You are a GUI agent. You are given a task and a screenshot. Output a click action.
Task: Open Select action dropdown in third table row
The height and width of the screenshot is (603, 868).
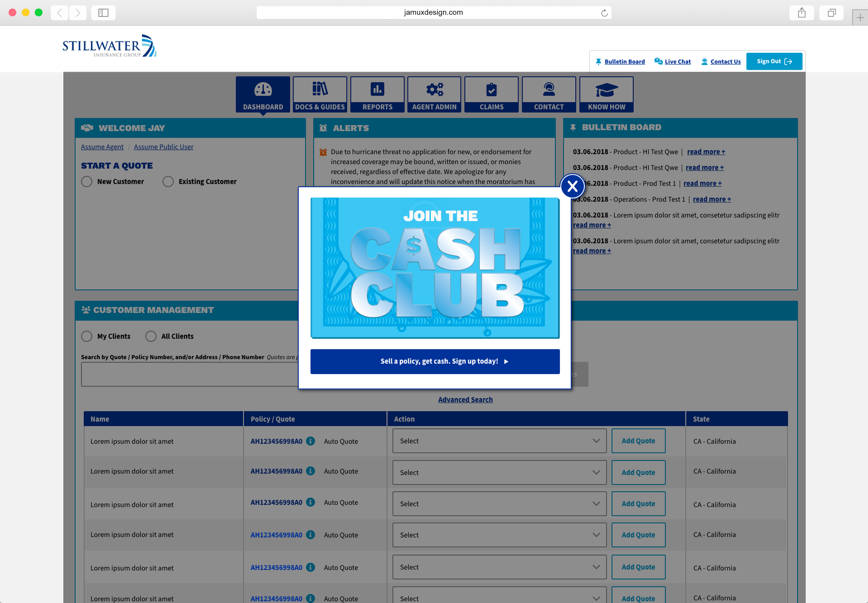(499, 504)
